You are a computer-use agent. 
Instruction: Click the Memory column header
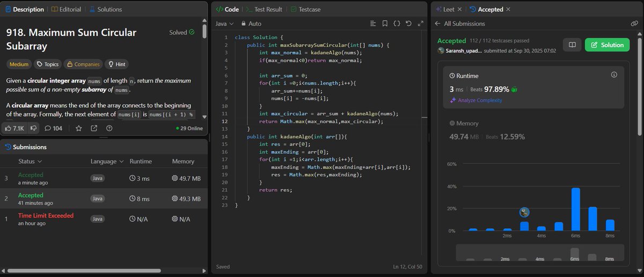pos(183,161)
